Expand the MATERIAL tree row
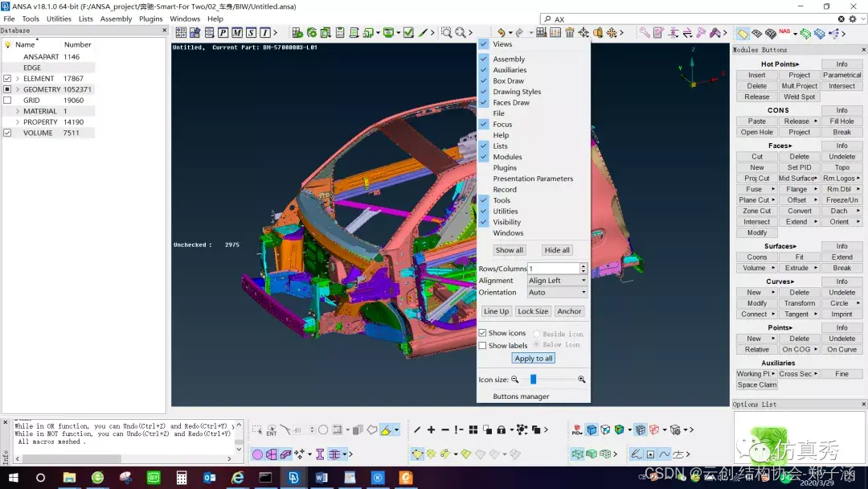Image resolution: width=868 pixels, height=489 pixels. [x=18, y=111]
